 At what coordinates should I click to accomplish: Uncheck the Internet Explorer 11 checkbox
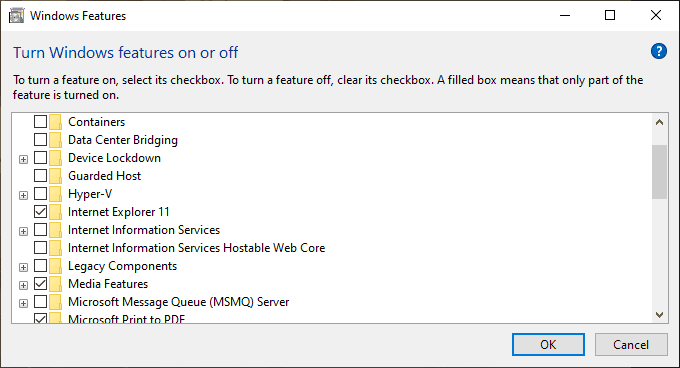click(40, 212)
